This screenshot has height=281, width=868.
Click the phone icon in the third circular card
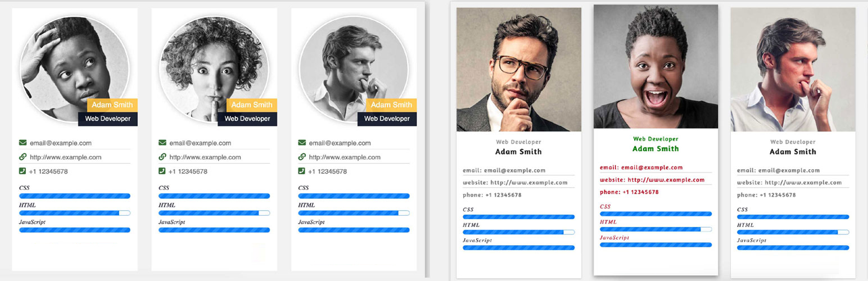pyautogui.click(x=301, y=171)
